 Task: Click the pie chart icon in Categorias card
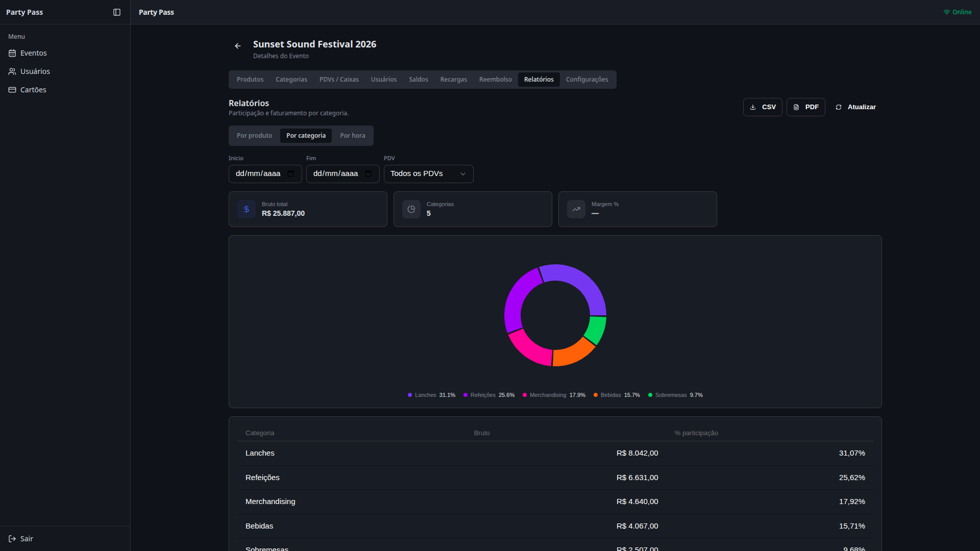point(411,209)
